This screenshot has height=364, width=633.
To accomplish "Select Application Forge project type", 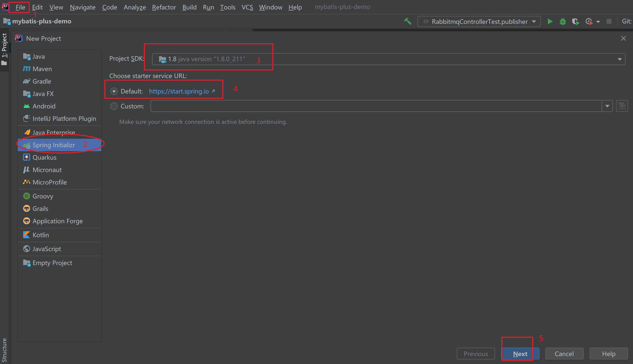I will [x=59, y=221].
